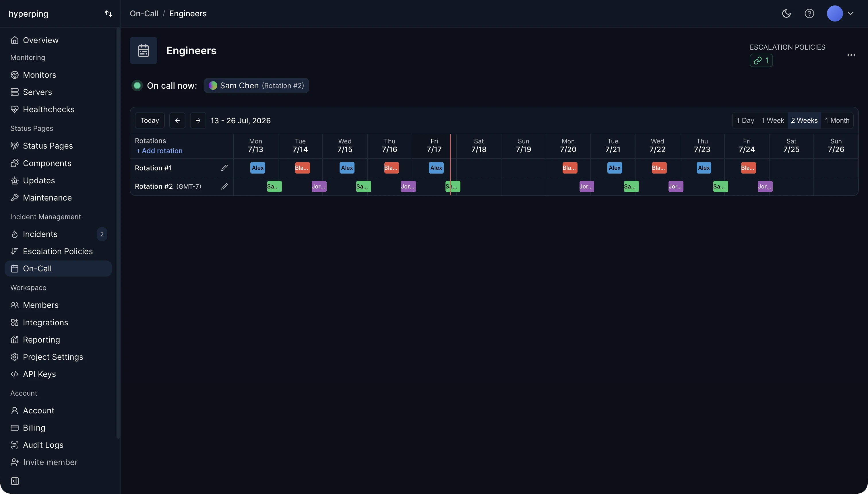Switch calendar view to 1 Month

click(837, 120)
